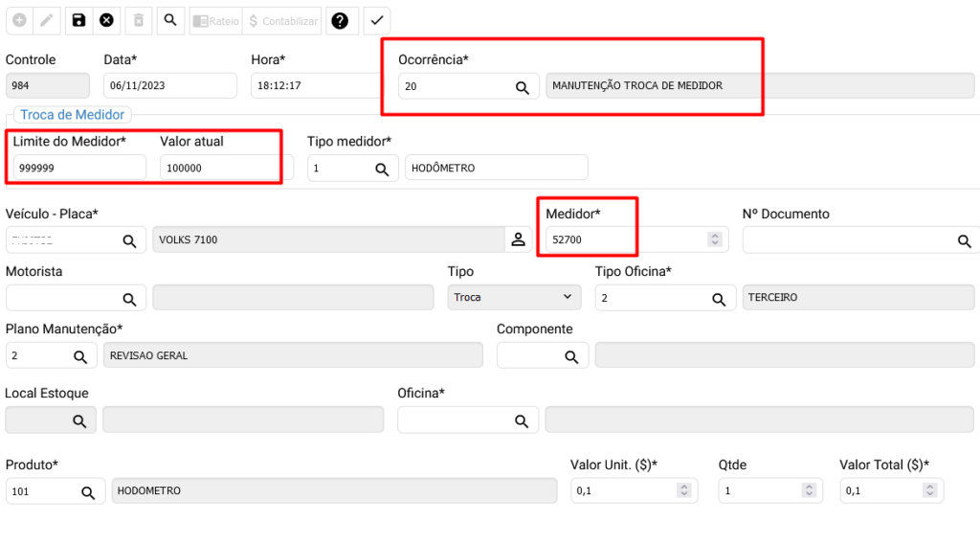Click the Rateio toolbar button

point(215,20)
